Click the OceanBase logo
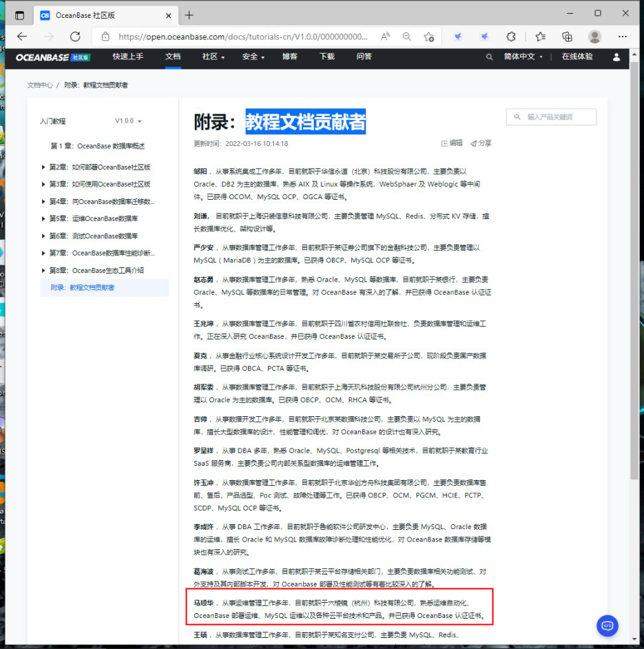Image resolution: width=644 pixels, height=649 pixels. pyautogui.click(x=53, y=57)
